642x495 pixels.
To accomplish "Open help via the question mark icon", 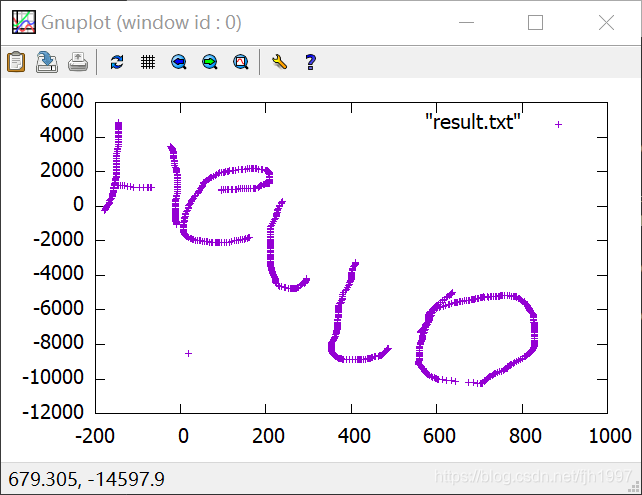I will 311,62.
